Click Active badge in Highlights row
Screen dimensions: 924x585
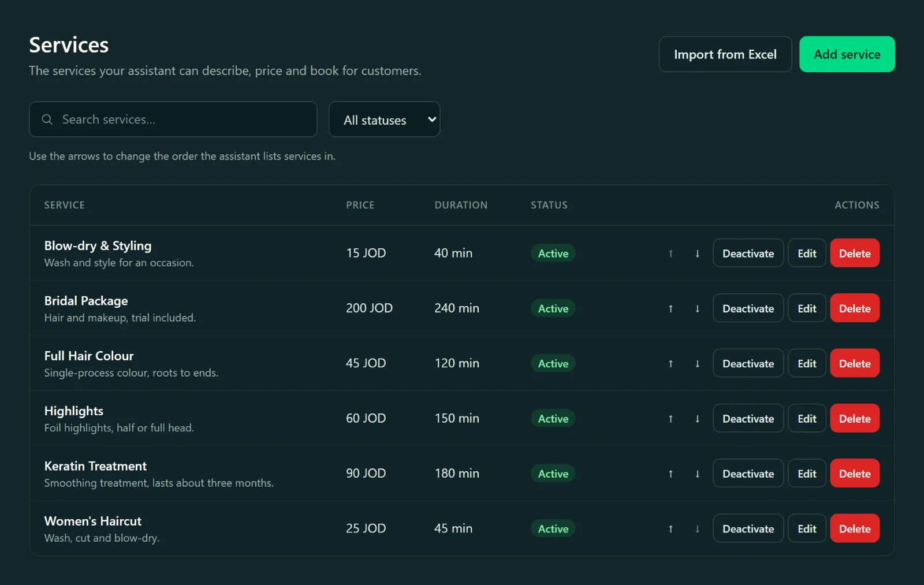(553, 419)
